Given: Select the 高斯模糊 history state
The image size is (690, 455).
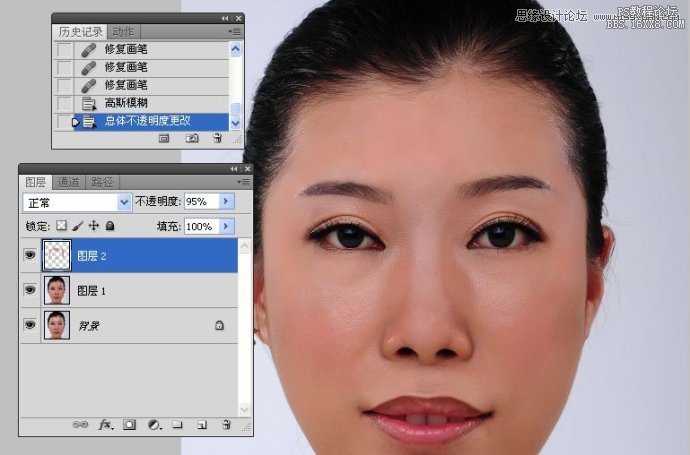Looking at the screenshot, I should [125, 103].
